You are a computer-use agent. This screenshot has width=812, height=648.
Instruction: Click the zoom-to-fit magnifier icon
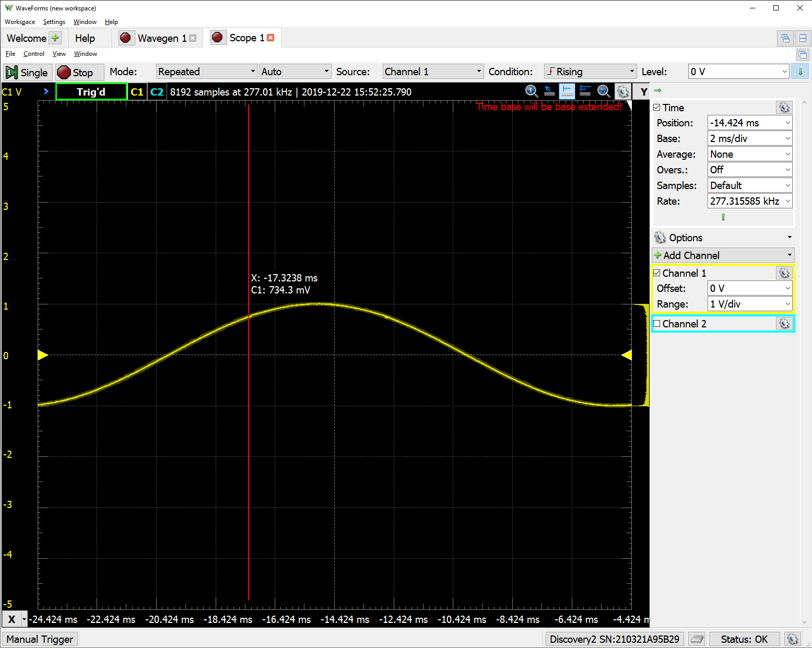(604, 91)
